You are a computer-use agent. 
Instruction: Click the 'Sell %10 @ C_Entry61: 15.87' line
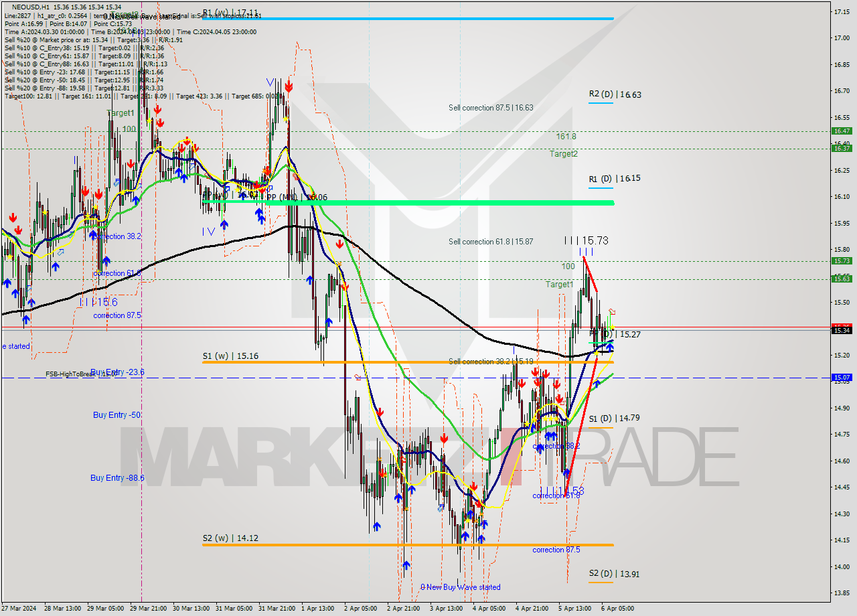pyautogui.click(x=84, y=56)
